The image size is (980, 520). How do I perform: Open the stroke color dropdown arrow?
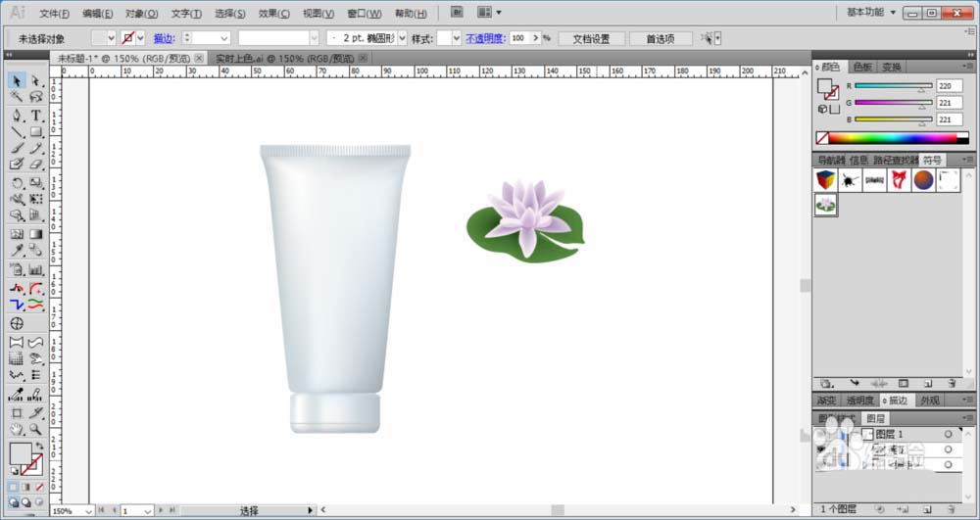click(140, 39)
